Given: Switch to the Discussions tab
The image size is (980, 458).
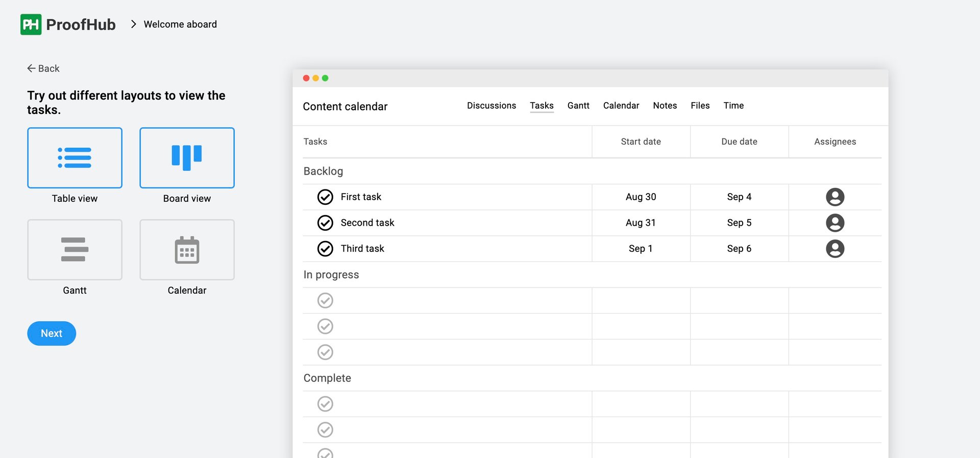Looking at the screenshot, I should tap(491, 106).
